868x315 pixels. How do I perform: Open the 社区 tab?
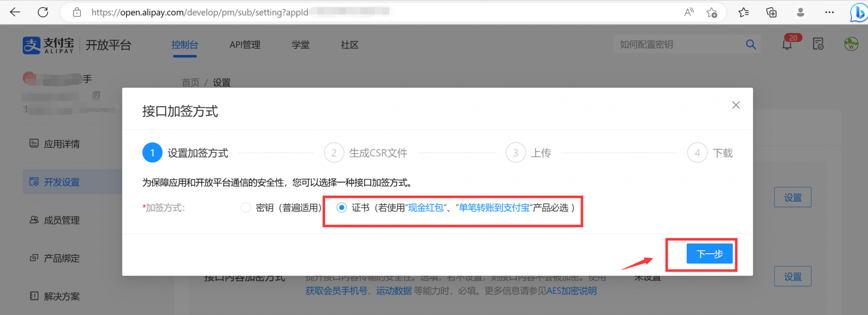[x=350, y=45]
